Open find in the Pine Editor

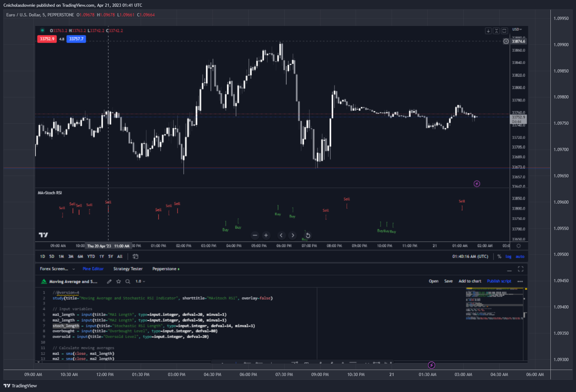[x=128, y=281]
